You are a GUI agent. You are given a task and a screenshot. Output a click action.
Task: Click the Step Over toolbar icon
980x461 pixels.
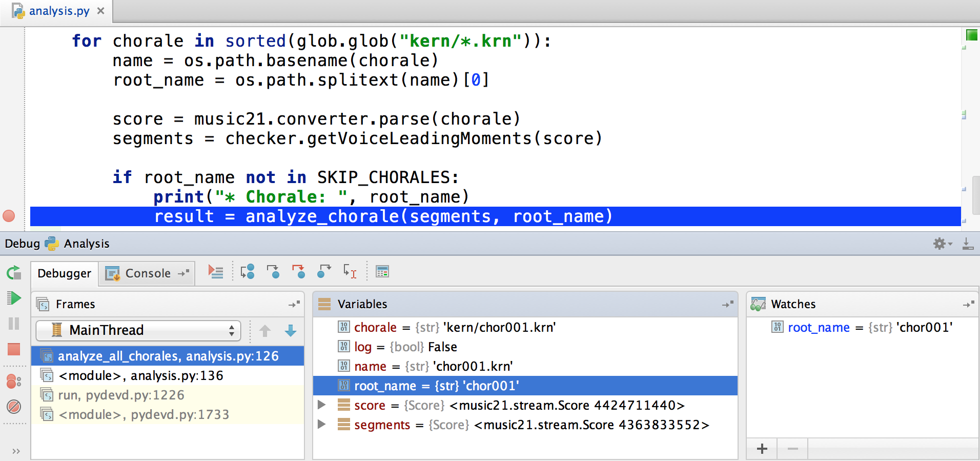[248, 272]
